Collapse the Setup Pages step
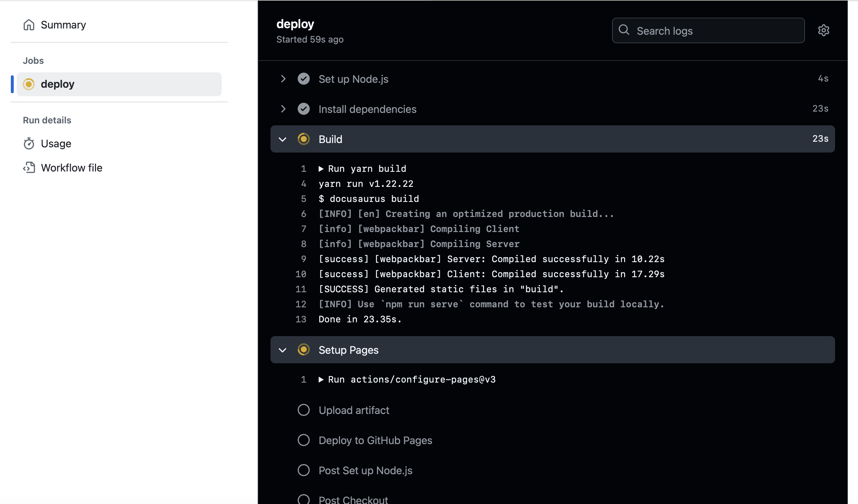The width and height of the screenshot is (858, 504). pyautogui.click(x=283, y=350)
